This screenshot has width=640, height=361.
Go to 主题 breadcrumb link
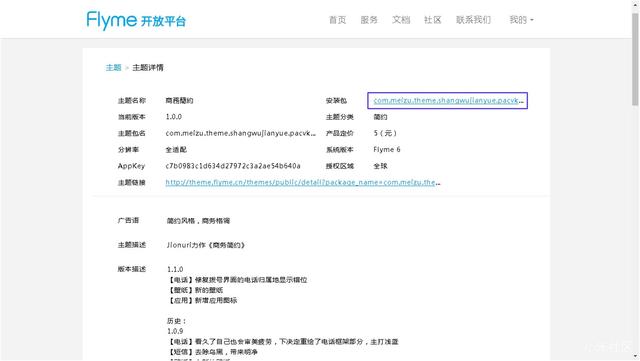(113, 67)
